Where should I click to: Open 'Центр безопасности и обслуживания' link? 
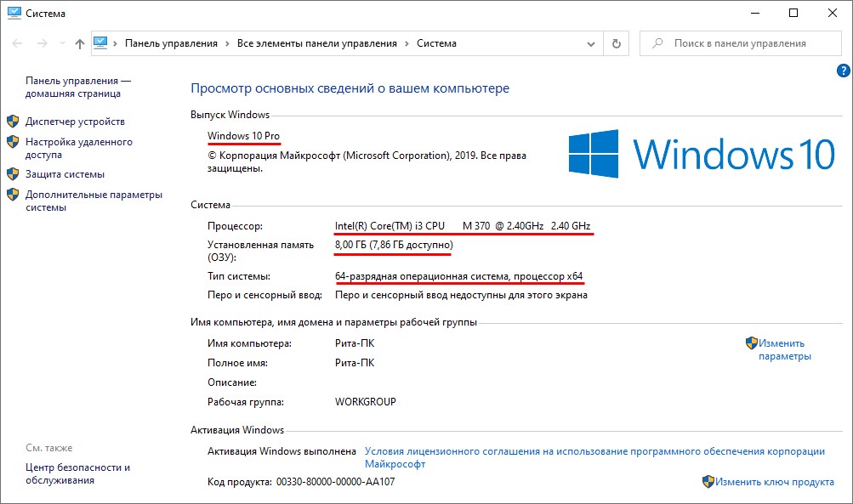coord(77,473)
